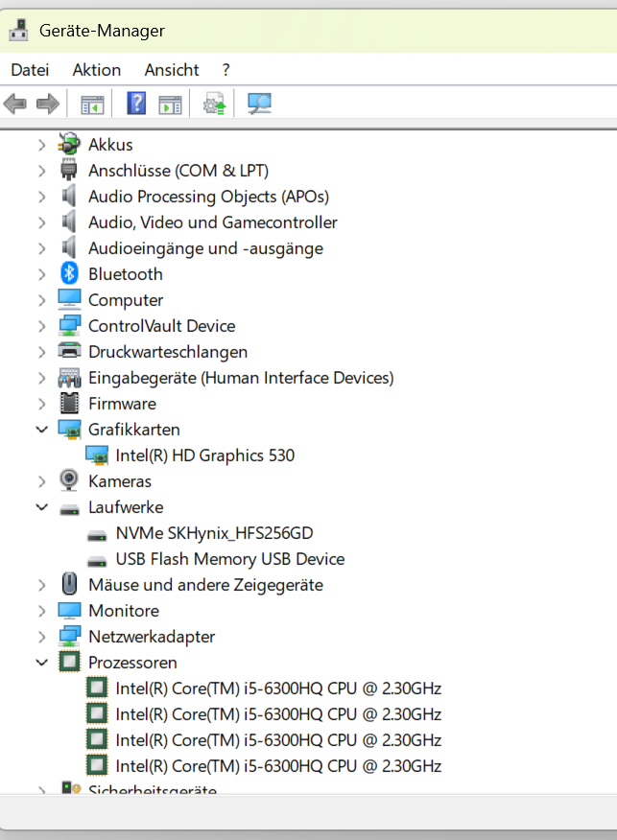
Task: Select USB Flash Memory USB Device
Action: pos(230,559)
